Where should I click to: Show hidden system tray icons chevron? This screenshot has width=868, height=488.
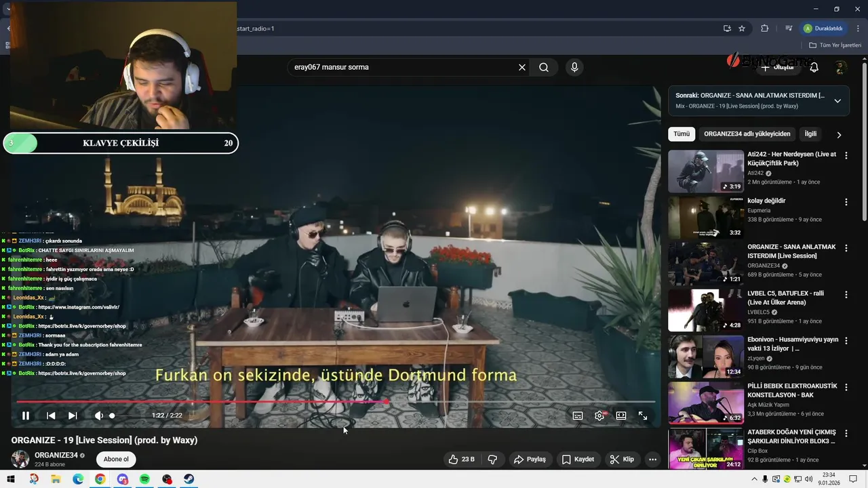coord(755,479)
